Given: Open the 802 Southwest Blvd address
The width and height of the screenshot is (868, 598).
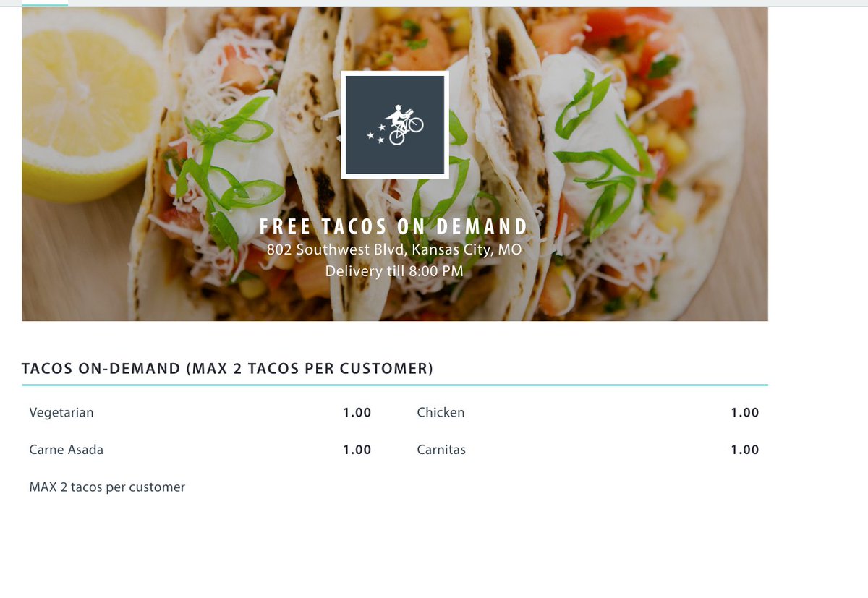Looking at the screenshot, I should [394, 250].
